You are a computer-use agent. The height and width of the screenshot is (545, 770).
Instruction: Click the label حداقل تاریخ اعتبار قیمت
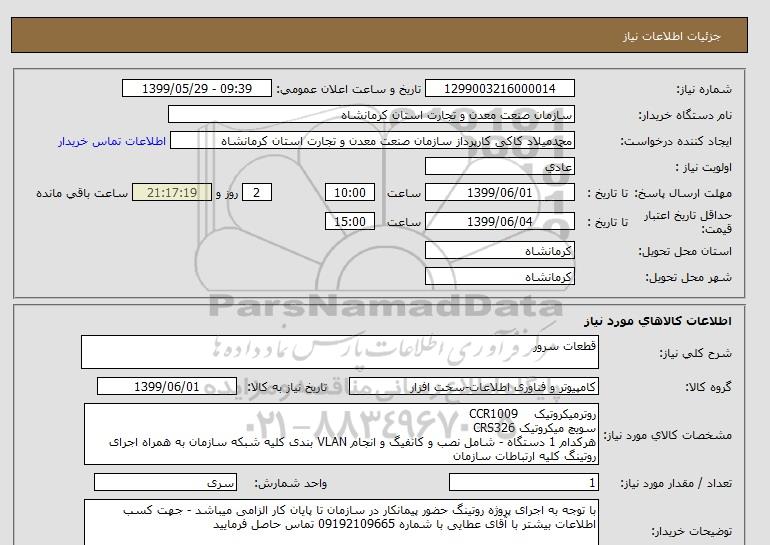point(688,222)
